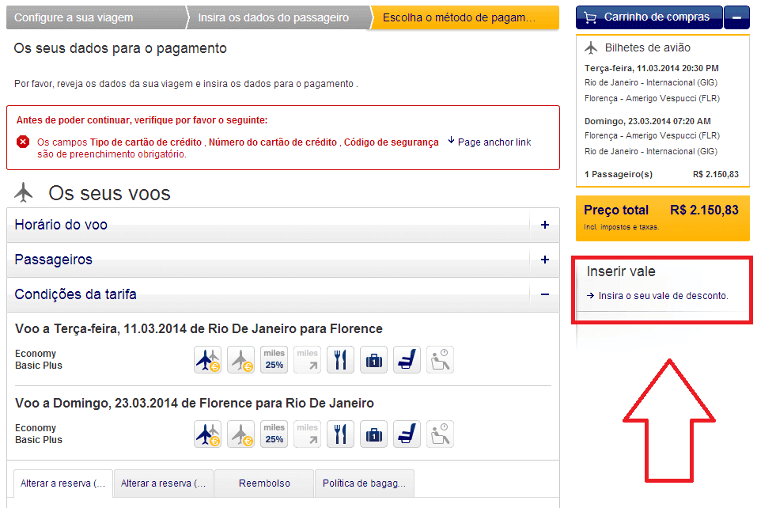Click waiting lounge icon in 11.03.2014 flight row
This screenshot has width=757, height=508.
[x=440, y=360]
